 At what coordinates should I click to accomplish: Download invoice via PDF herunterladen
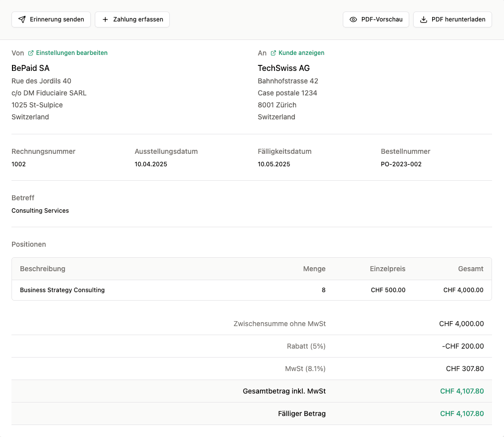coord(453,19)
